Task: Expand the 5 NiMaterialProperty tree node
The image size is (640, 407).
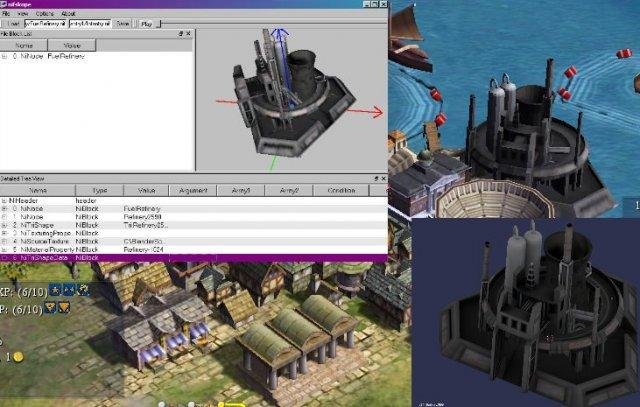Action: 4,249
